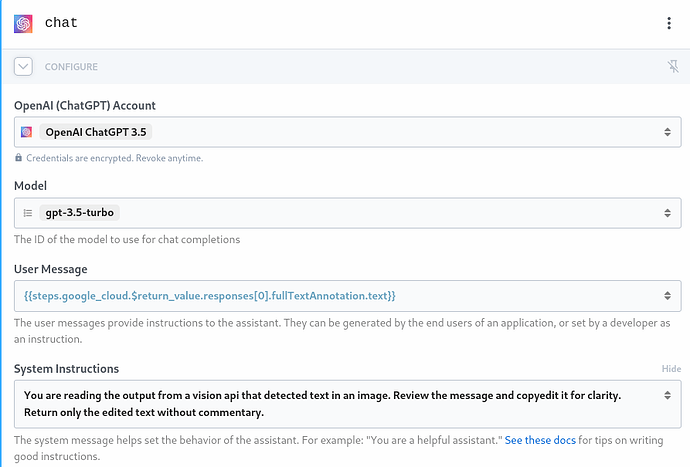Collapse the Configure section chevron

23,66
